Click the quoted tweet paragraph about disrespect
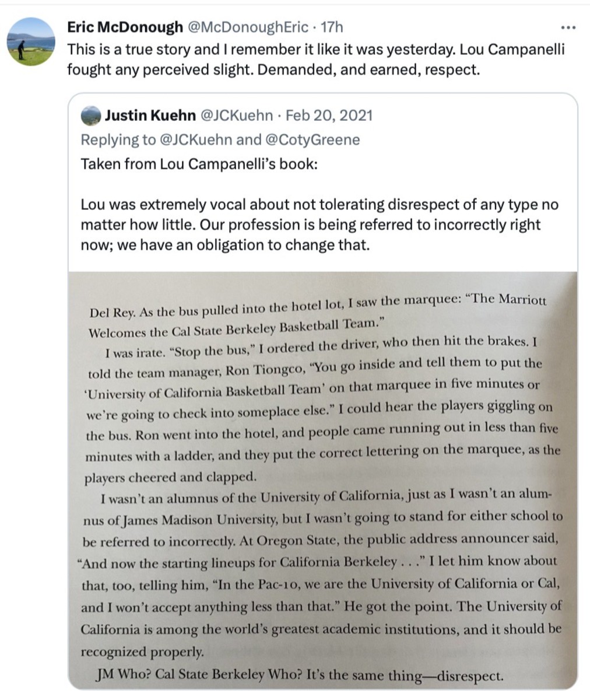 coord(318,224)
